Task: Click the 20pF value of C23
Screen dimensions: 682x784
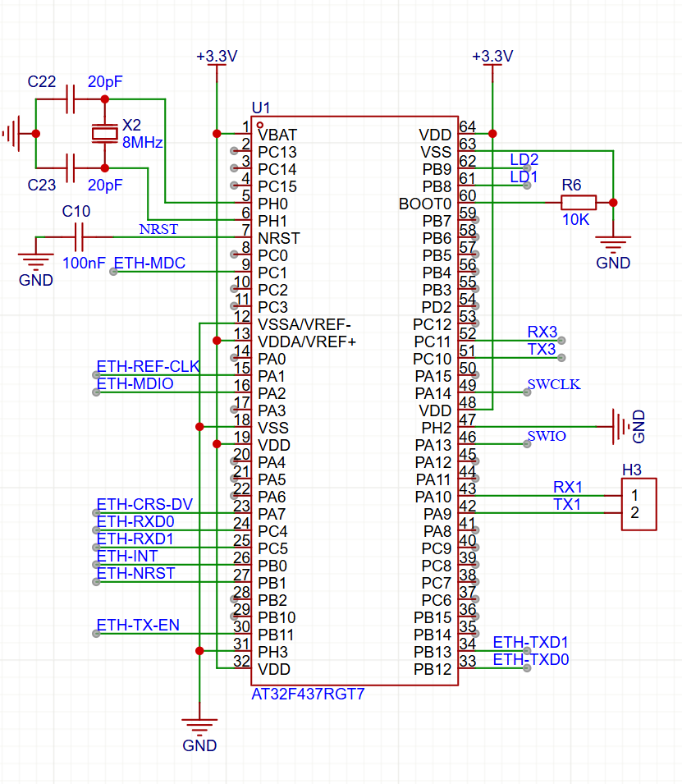Action: 105,185
